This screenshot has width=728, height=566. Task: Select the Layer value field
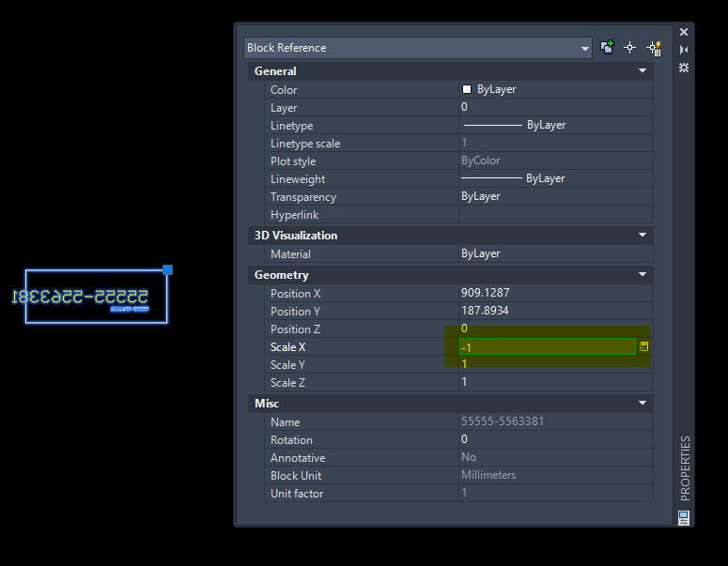tap(556, 107)
